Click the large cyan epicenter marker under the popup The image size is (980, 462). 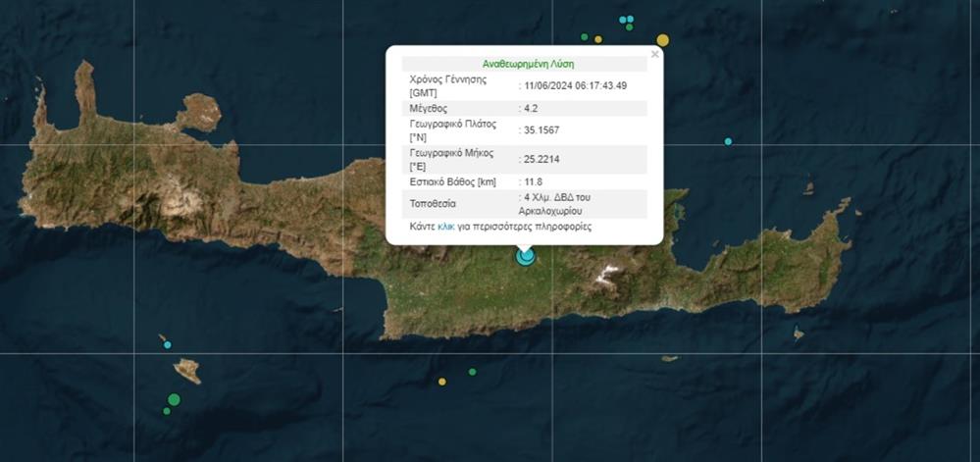pos(526,256)
